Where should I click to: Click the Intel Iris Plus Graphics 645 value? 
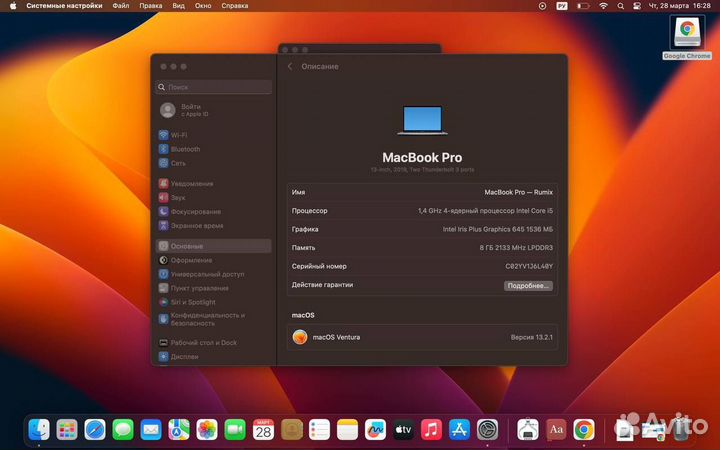click(x=498, y=229)
